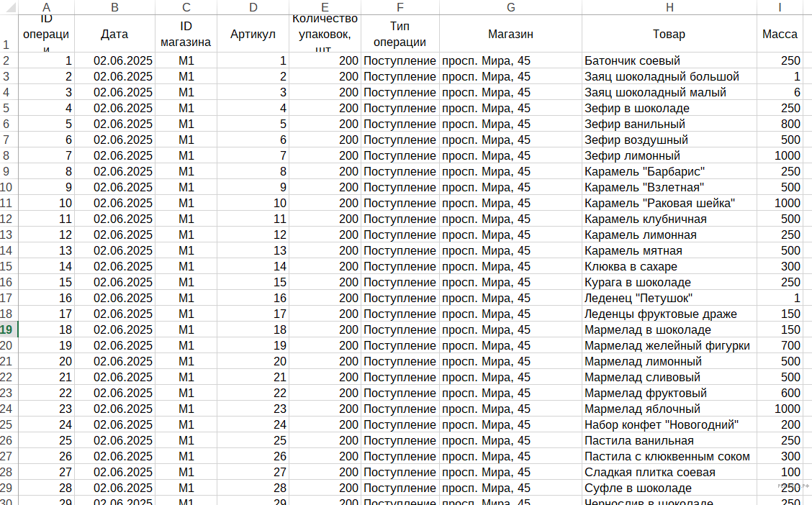Select row 10 header
812x505 pixels.
click(9, 187)
